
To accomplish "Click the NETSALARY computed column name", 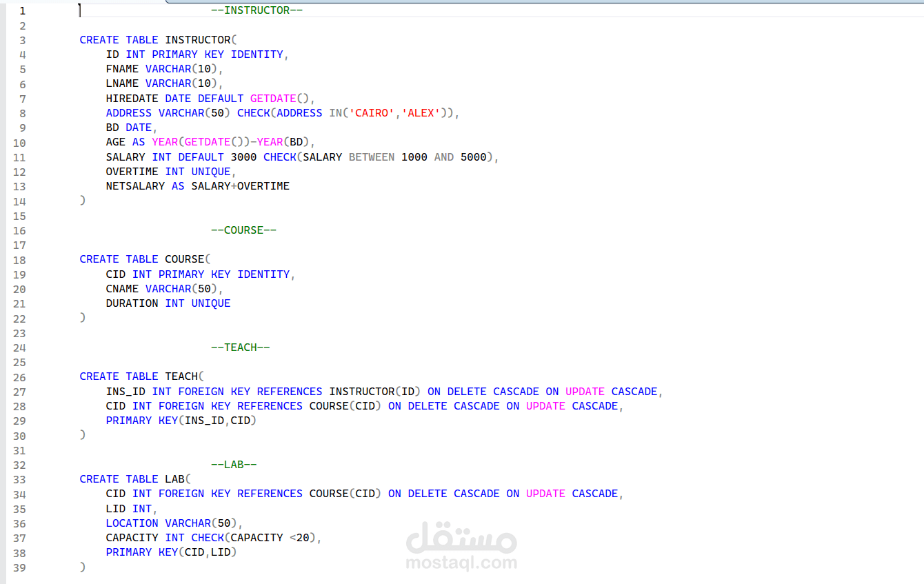I will point(135,185).
